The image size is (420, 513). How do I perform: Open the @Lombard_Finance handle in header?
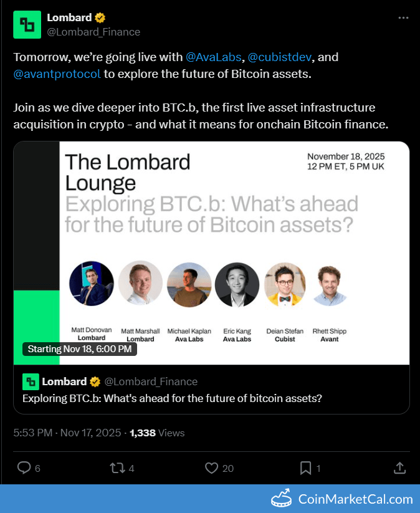point(93,32)
